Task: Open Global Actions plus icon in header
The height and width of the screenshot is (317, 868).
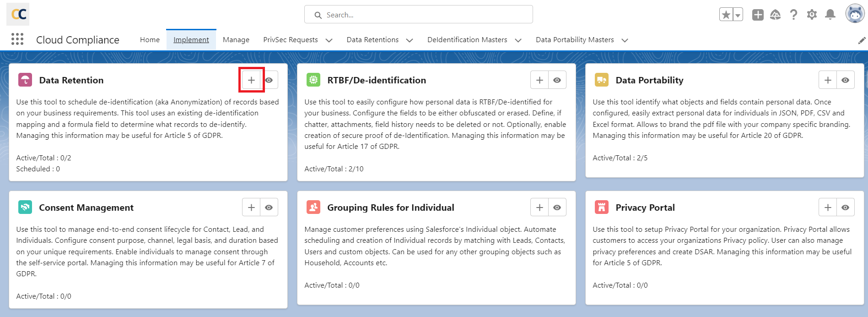Action: (758, 15)
